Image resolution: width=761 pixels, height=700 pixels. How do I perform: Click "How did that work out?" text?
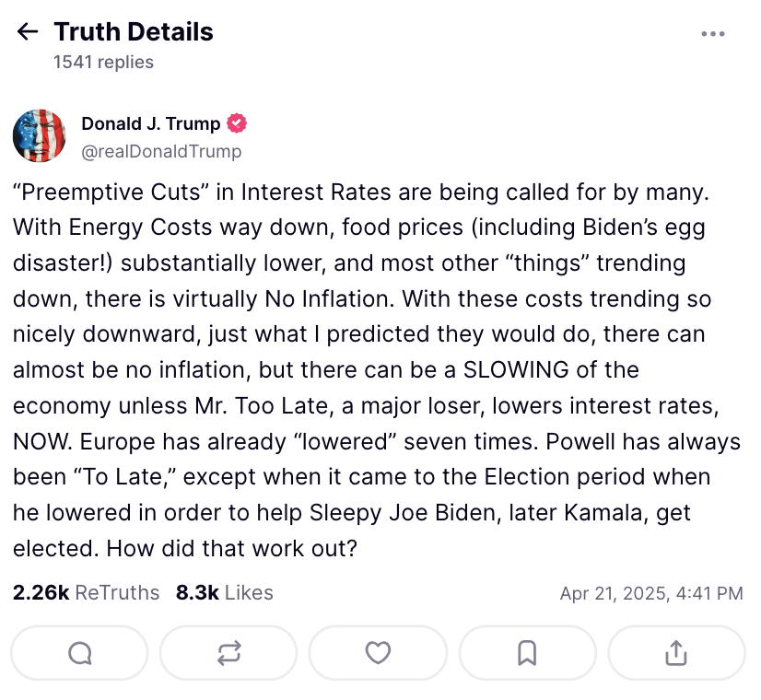tap(231, 547)
